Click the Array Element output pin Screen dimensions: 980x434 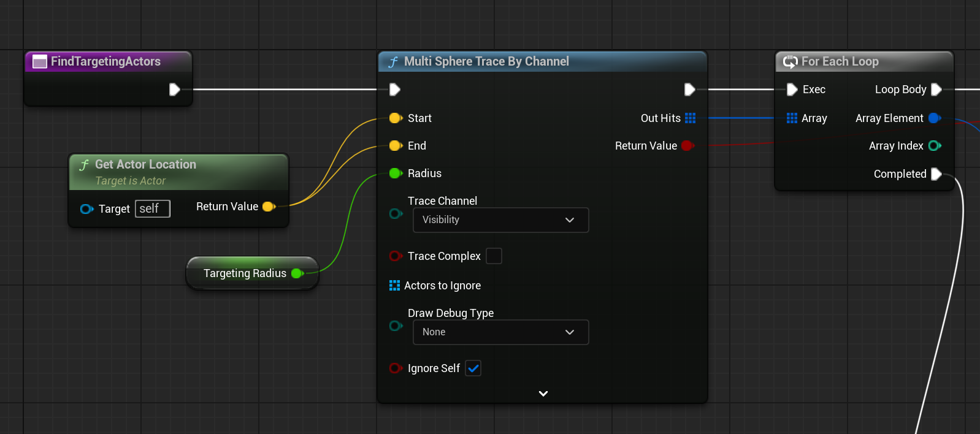pos(935,118)
